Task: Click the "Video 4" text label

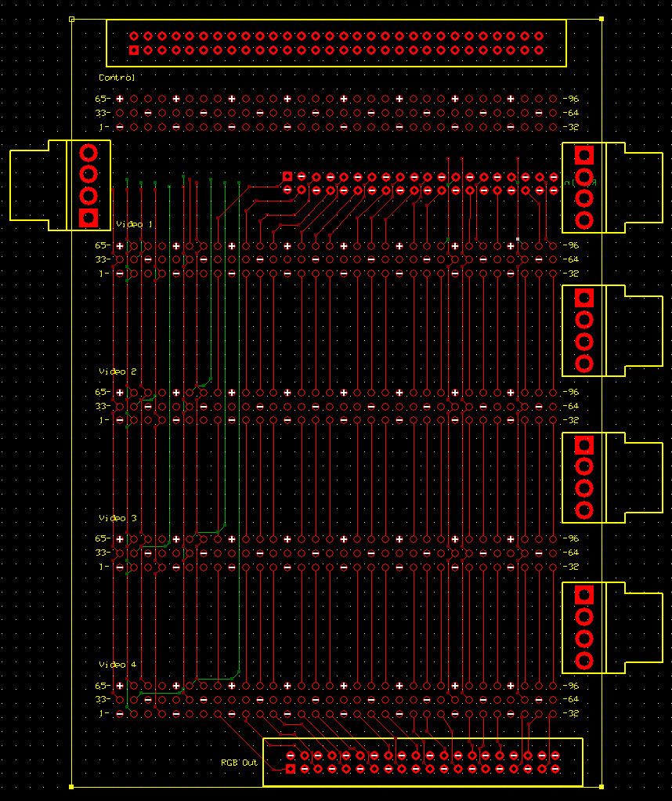Action: tap(117, 665)
